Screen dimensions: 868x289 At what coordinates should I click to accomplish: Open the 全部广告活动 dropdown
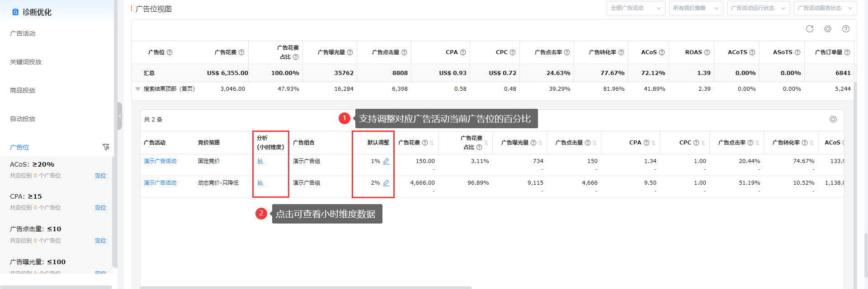pos(636,8)
